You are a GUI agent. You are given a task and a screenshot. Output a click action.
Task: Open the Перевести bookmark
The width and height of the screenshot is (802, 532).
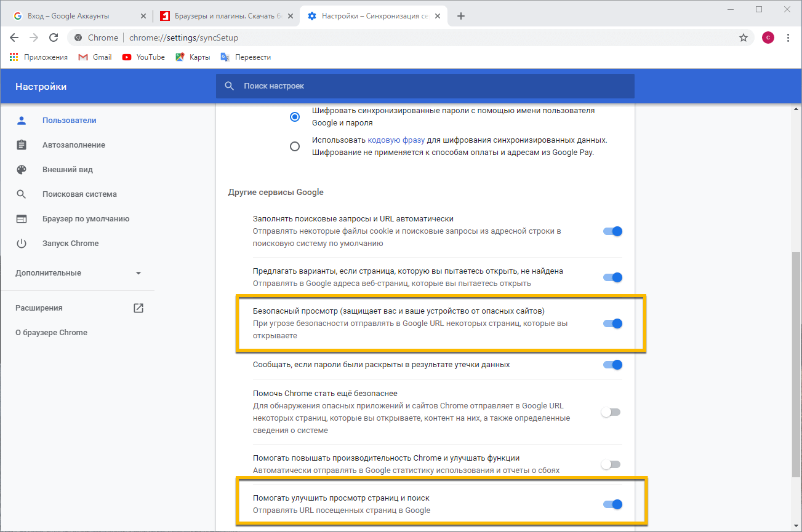pos(246,57)
